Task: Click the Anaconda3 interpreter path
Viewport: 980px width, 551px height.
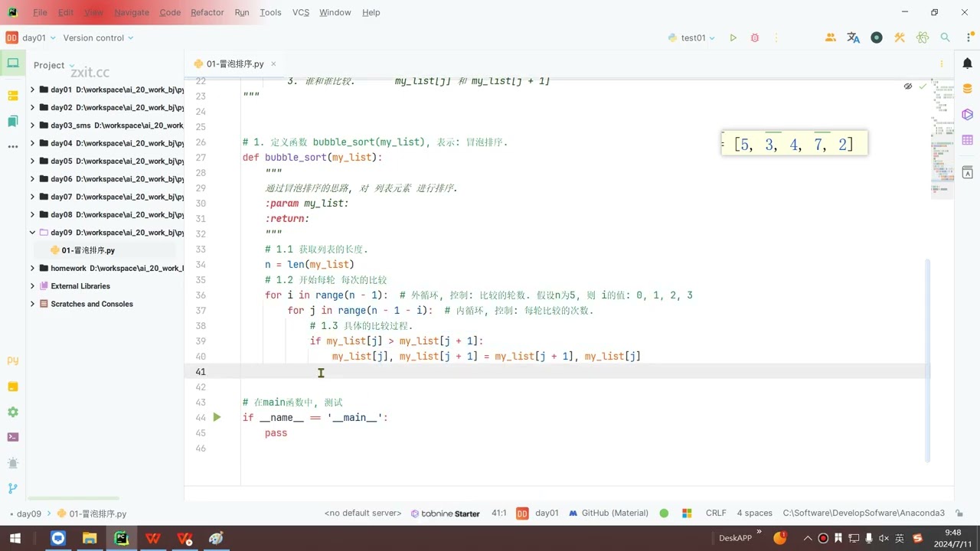Action: tap(864, 514)
